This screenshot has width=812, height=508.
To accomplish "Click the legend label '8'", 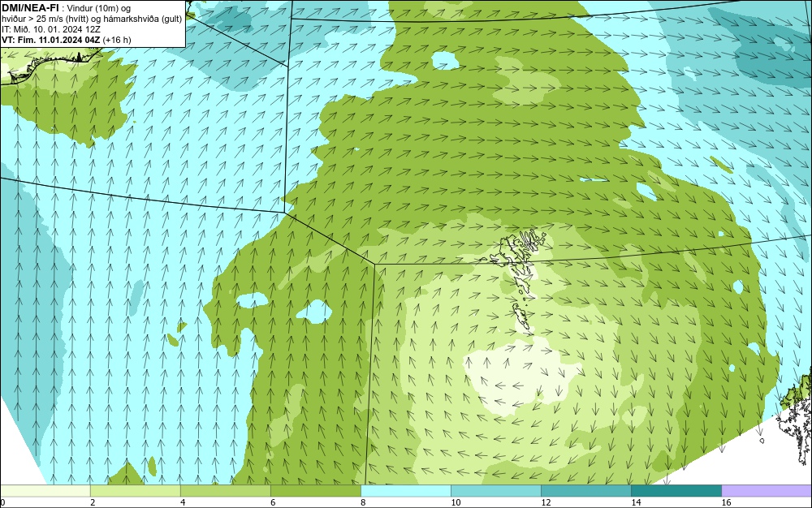I will click(363, 502).
